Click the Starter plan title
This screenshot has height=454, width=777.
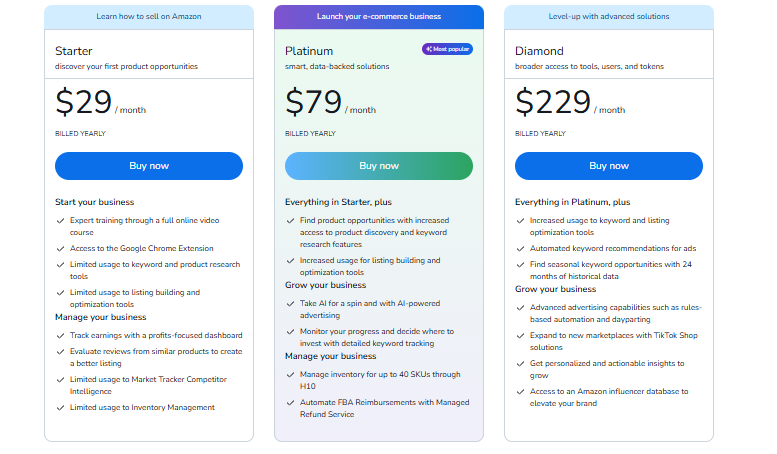point(73,51)
